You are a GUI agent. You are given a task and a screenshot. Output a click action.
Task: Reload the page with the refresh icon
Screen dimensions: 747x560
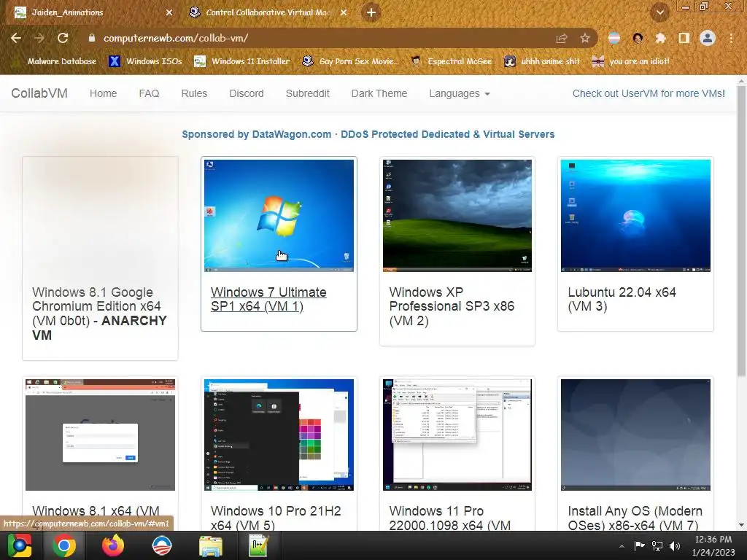pyautogui.click(x=63, y=38)
